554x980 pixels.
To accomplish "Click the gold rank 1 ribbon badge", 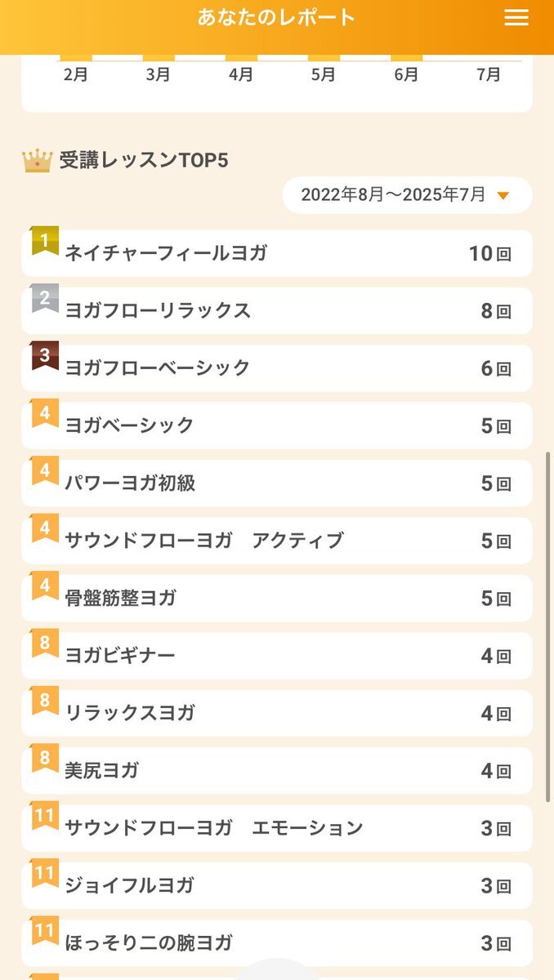I will click(x=45, y=240).
